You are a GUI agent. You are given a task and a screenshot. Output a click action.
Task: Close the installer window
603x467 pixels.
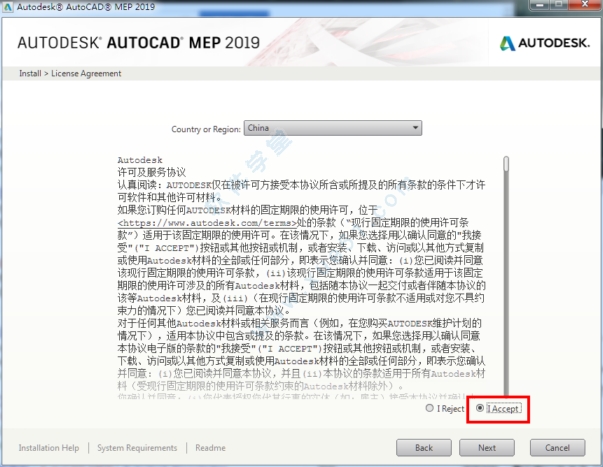[x=585, y=5]
